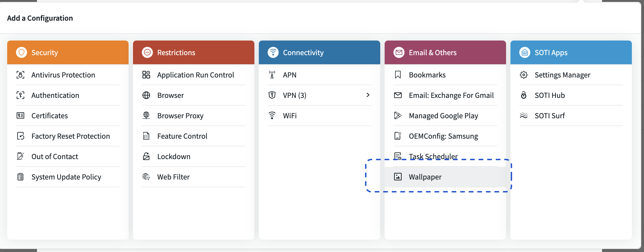Image resolution: width=644 pixels, height=252 pixels.
Task: Click the Factory Reset Protection icon
Action: [x=20, y=136]
